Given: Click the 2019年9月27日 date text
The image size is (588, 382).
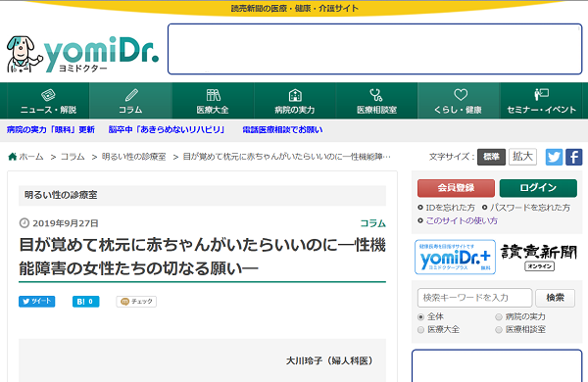Looking at the screenshot, I should [x=66, y=223].
